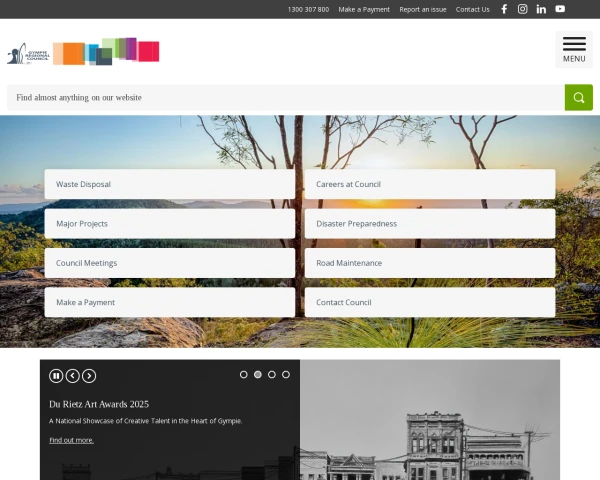
Task: Advance to next carousel slide
Action: pyautogui.click(x=89, y=376)
